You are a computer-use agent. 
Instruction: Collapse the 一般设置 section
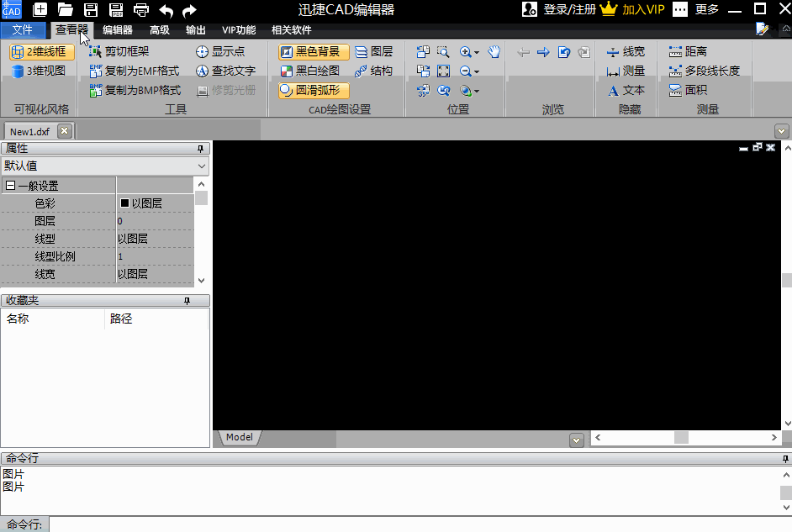click(x=11, y=186)
